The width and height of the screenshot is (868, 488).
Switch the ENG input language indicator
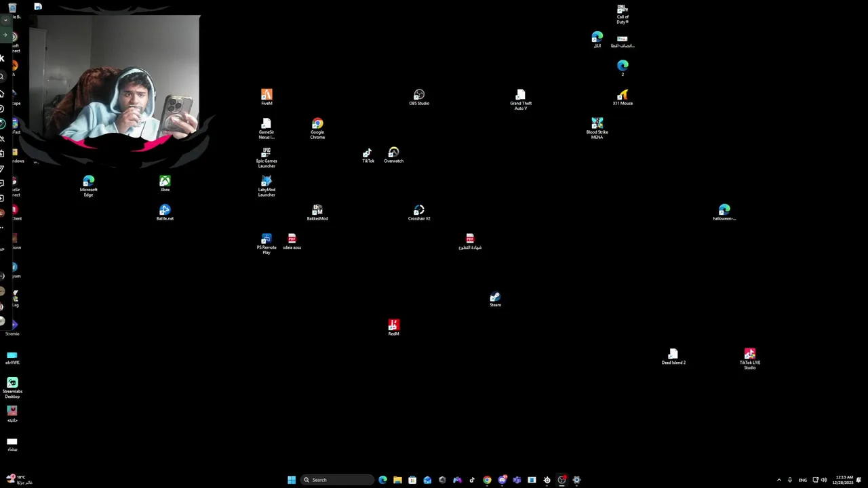pos(803,480)
